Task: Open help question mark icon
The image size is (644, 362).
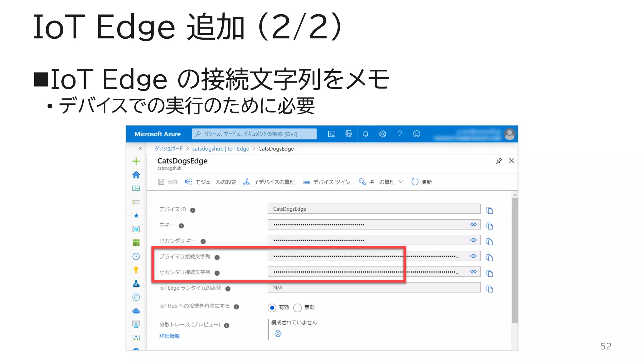Action: point(399,134)
